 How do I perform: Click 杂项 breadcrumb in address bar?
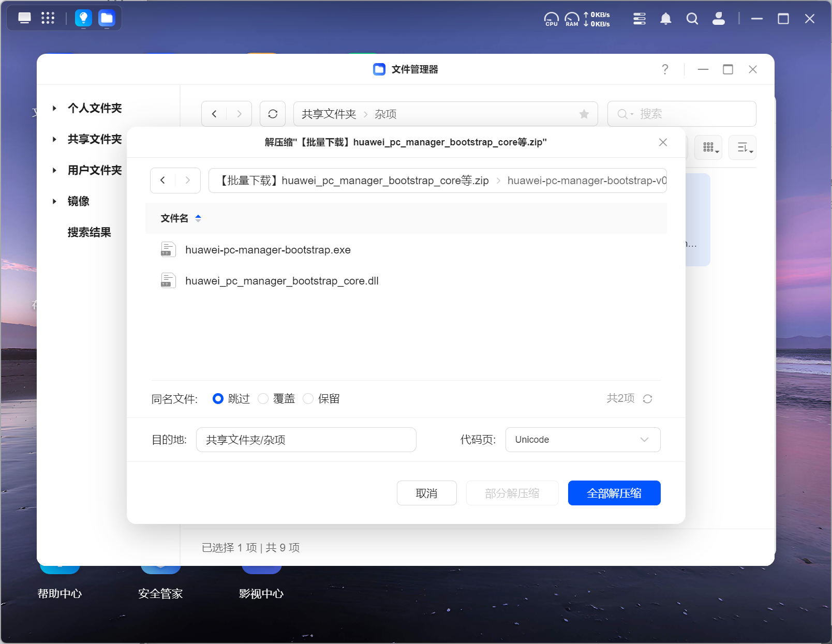[385, 114]
